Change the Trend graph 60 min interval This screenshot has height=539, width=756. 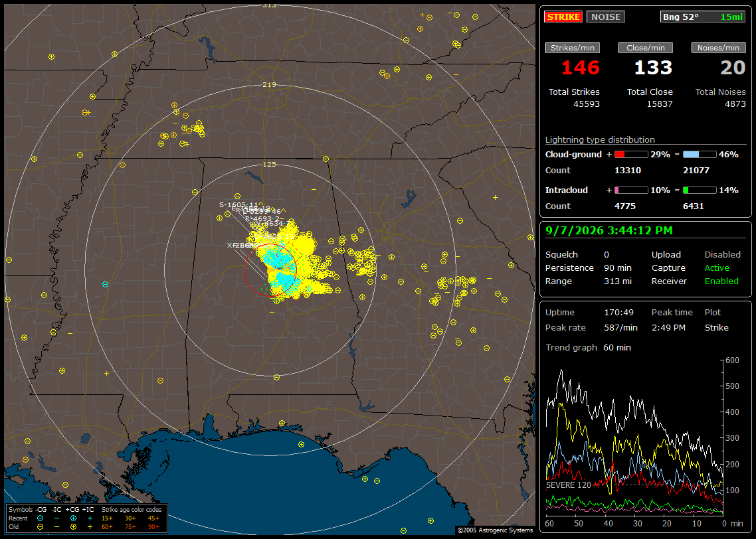[x=616, y=347]
